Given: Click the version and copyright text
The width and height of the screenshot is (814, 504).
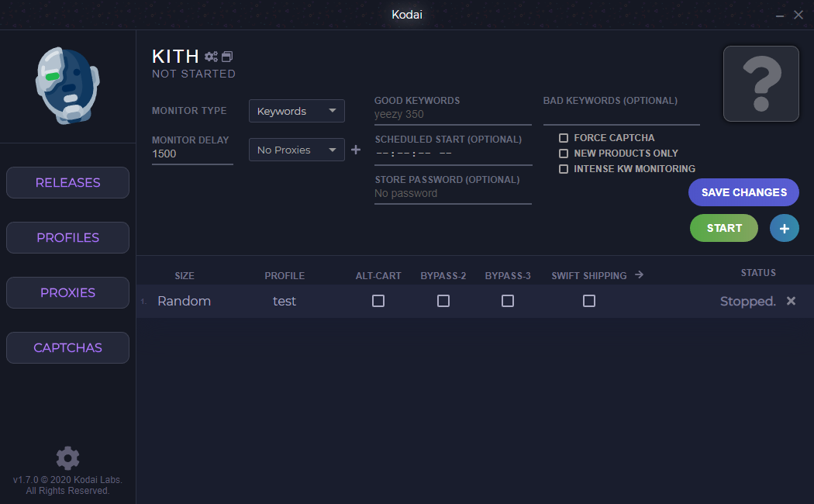Looking at the screenshot, I should click(x=67, y=485).
